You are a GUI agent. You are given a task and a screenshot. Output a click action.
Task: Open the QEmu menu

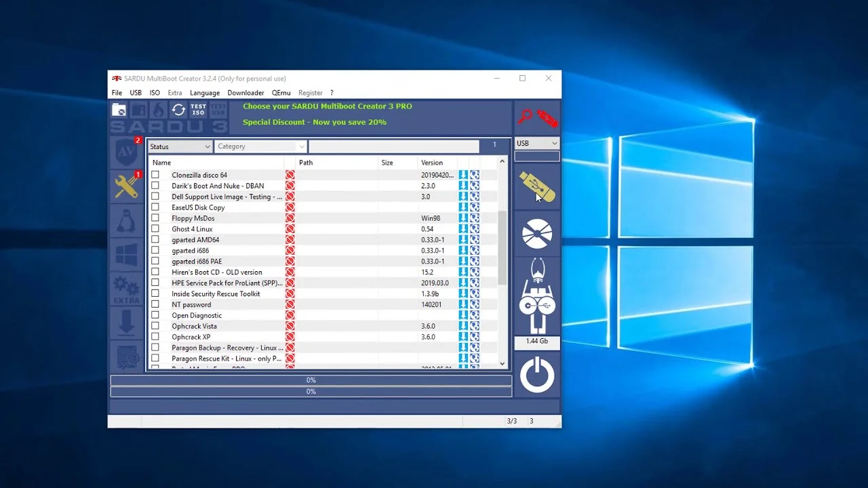pyautogui.click(x=281, y=92)
